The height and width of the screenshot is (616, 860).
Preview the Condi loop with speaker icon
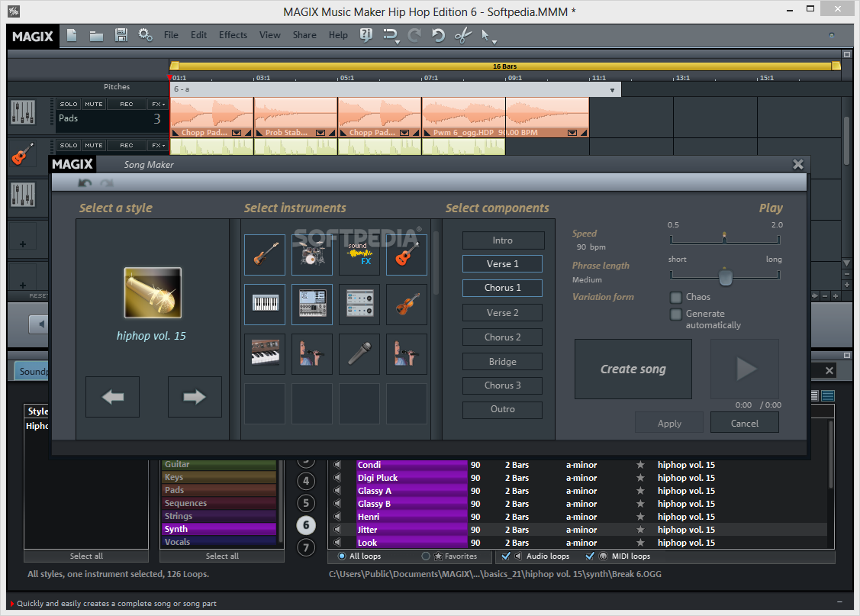337,465
